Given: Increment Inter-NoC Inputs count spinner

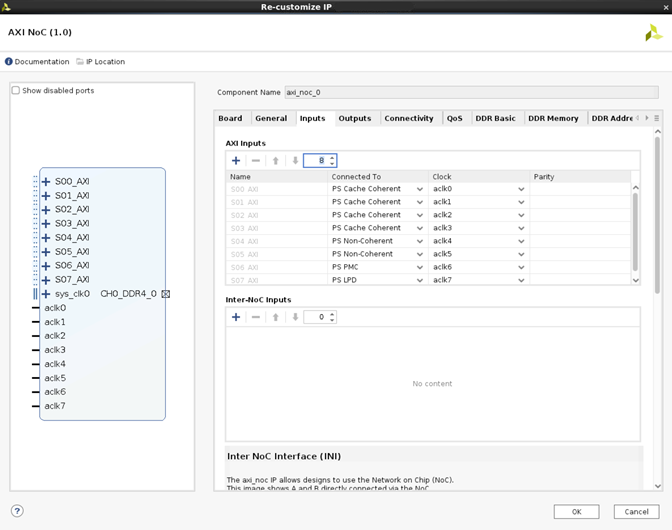Looking at the screenshot, I should [332, 314].
